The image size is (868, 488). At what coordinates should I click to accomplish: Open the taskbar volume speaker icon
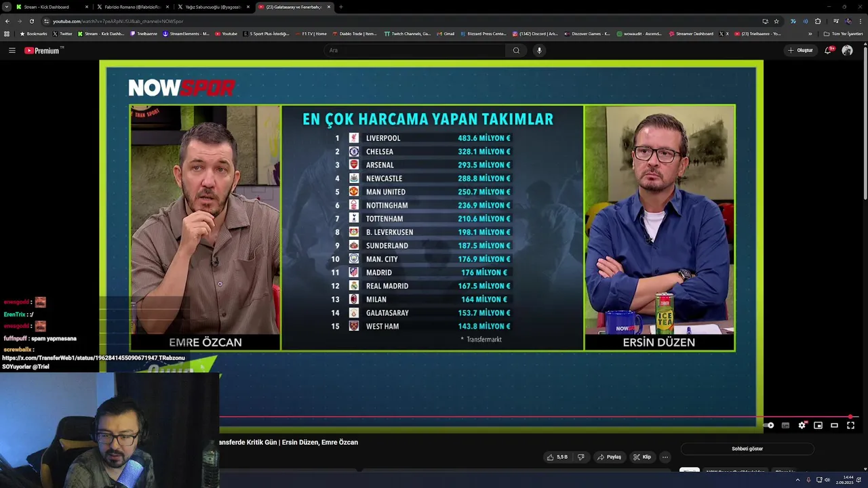point(827,480)
